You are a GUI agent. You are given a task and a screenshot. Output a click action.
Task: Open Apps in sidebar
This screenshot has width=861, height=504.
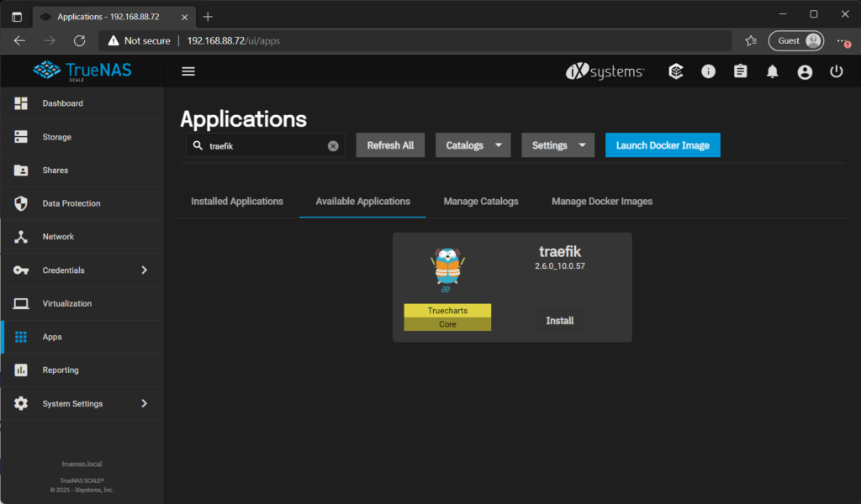pos(82,337)
